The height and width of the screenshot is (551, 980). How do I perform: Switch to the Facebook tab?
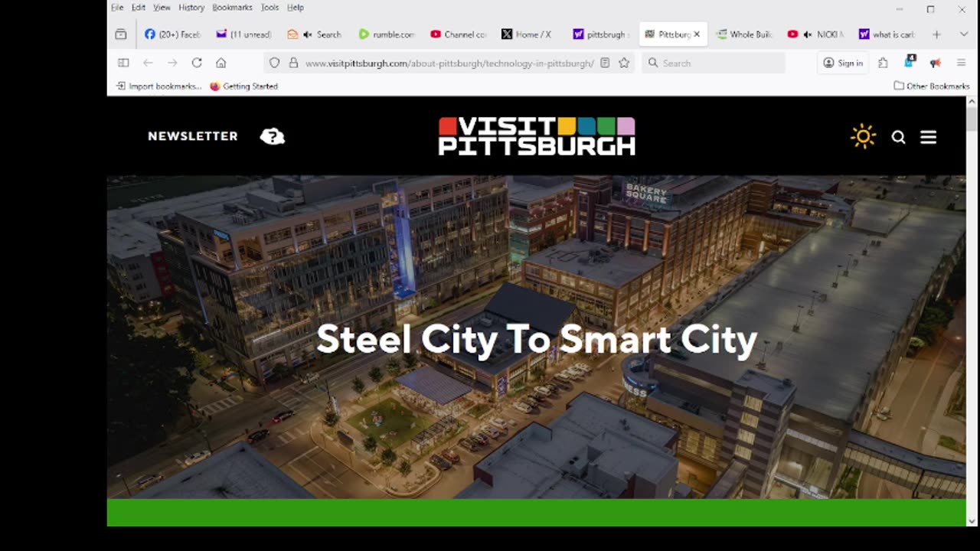[x=172, y=34]
